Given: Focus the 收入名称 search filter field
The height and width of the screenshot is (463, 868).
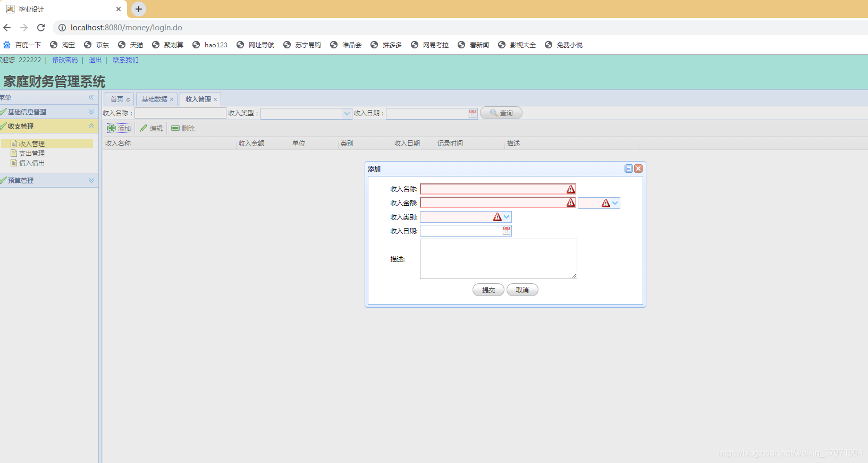Looking at the screenshot, I should tap(180, 113).
